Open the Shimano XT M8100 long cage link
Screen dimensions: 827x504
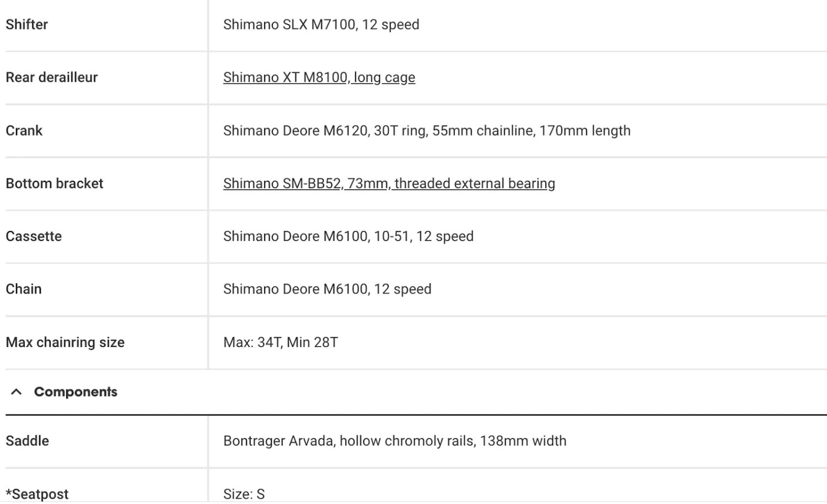pyautogui.click(x=319, y=78)
